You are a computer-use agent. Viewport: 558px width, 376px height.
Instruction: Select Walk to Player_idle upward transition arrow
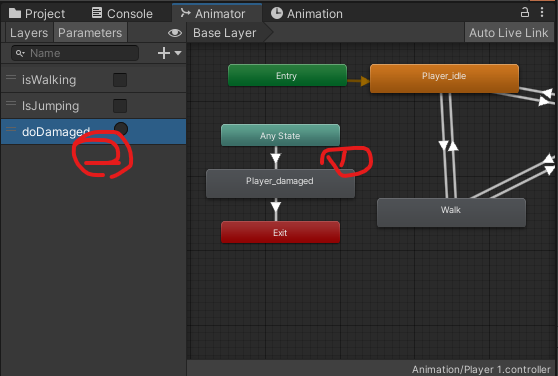tap(453, 146)
